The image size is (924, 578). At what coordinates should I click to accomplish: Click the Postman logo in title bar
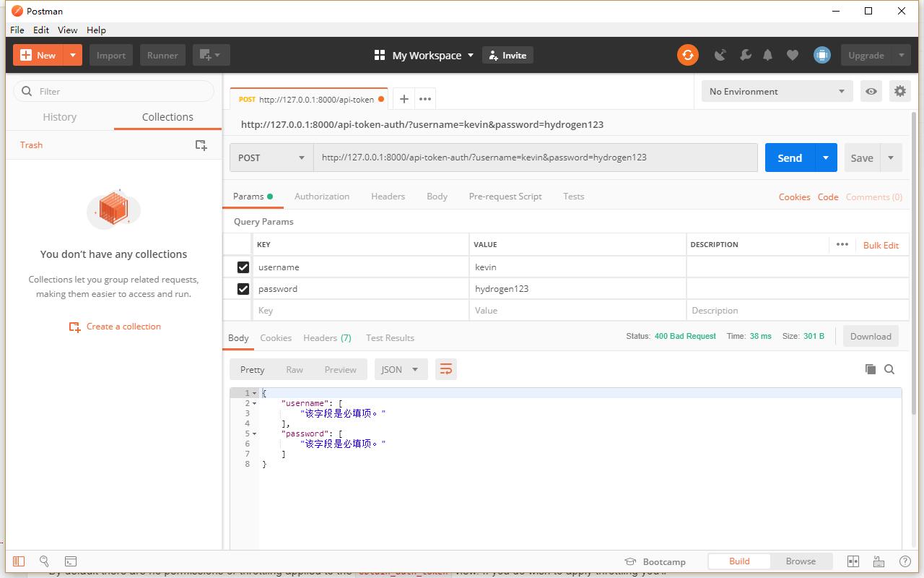[x=17, y=11]
